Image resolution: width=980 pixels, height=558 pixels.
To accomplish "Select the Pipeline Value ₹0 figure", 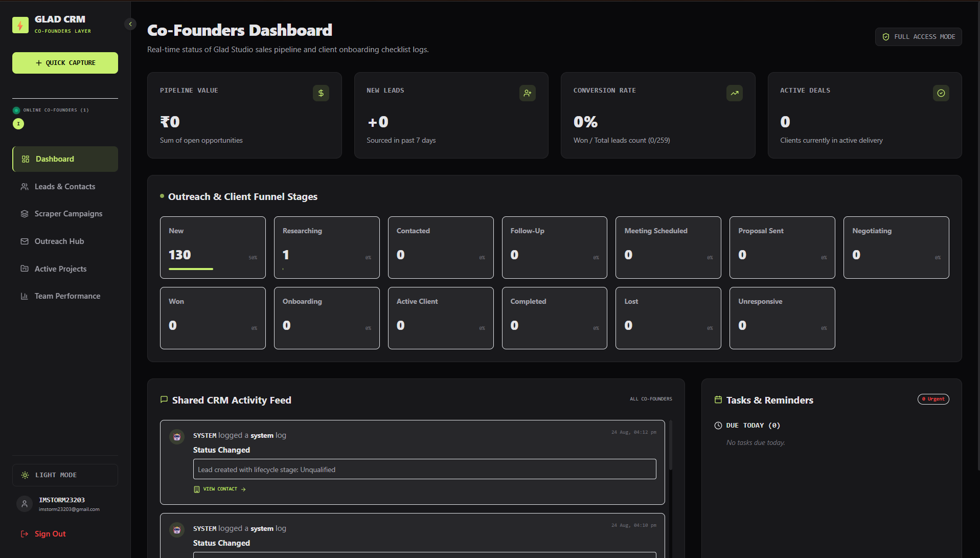I will tap(170, 122).
